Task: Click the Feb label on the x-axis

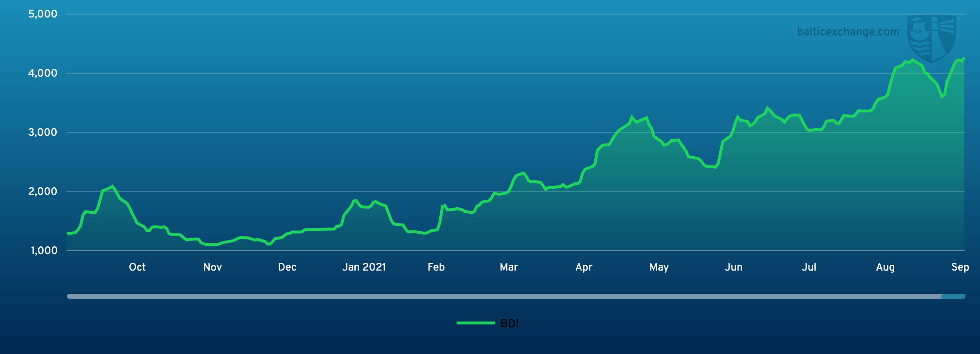Action: point(436,267)
